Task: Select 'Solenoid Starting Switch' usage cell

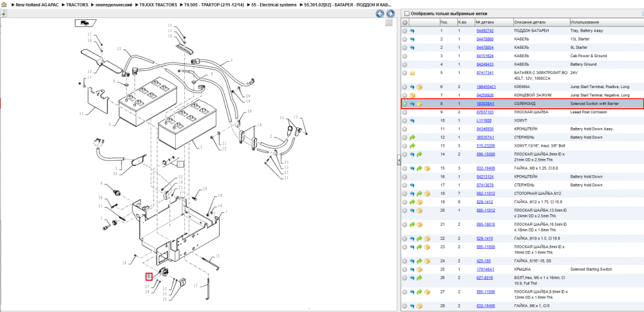Action: 591,270
